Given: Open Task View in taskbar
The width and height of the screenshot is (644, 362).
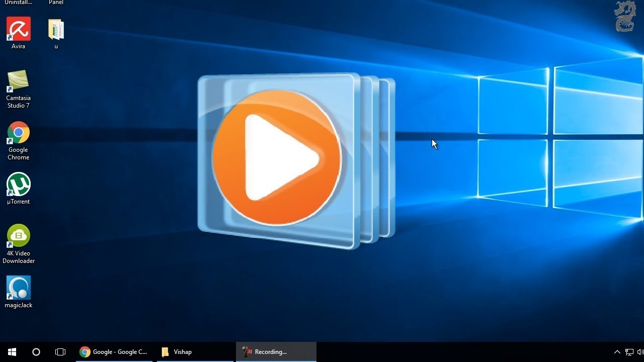Looking at the screenshot, I should tap(60, 352).
